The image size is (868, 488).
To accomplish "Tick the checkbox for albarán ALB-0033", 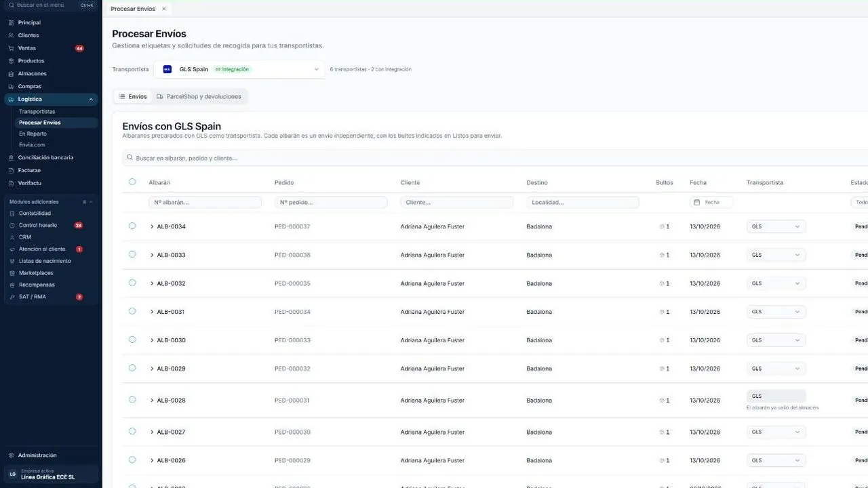I will coord(132,254).
